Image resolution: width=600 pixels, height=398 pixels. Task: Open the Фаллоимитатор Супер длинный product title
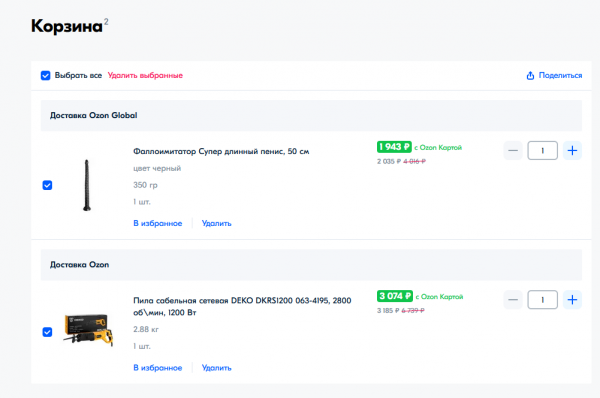click(x=221, y=151)
